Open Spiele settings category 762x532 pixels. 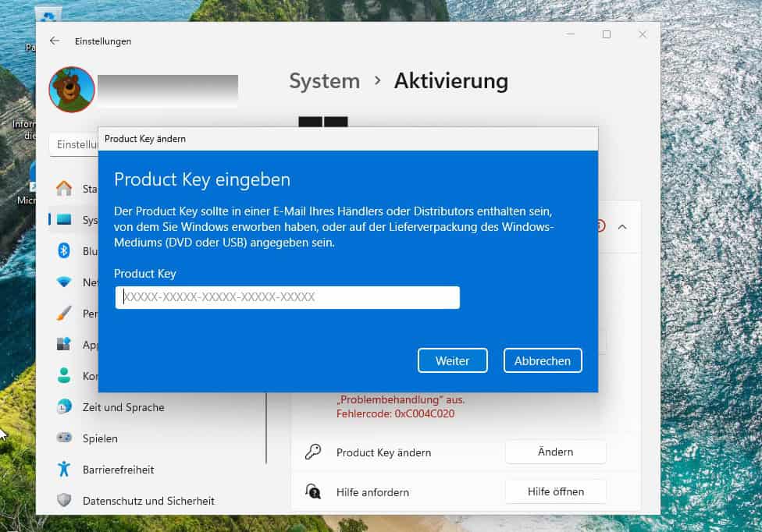(100, 438)
